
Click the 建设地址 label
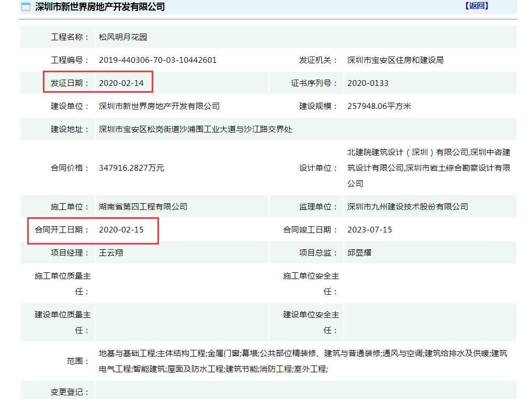click(x=70, y=129)
